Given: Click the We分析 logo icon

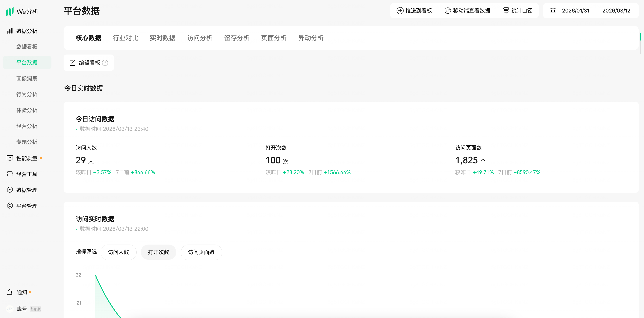Looking at the screenshot, I should [x=9, y=12].
